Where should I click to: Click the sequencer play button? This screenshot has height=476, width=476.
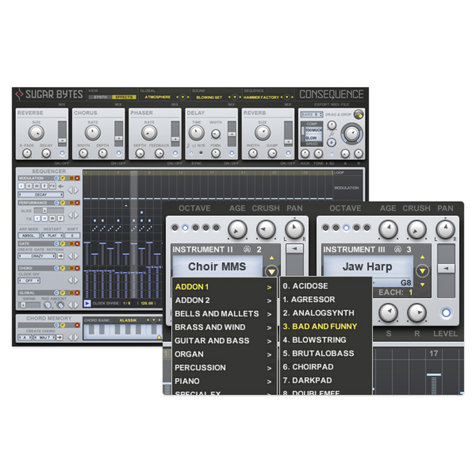[x=87, y=303]
